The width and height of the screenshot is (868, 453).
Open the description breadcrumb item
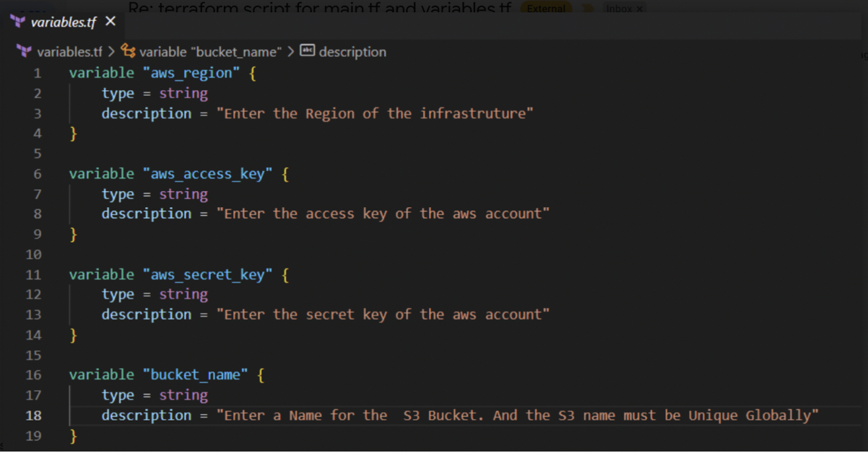click(352, 52)
